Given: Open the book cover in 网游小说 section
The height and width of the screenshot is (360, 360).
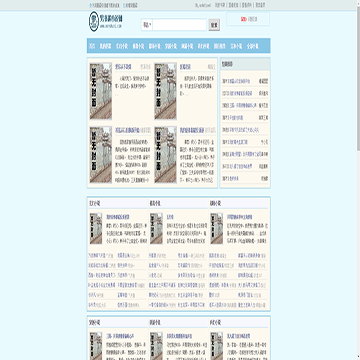Looking at the screenshot, I should (x=156, y=346).
